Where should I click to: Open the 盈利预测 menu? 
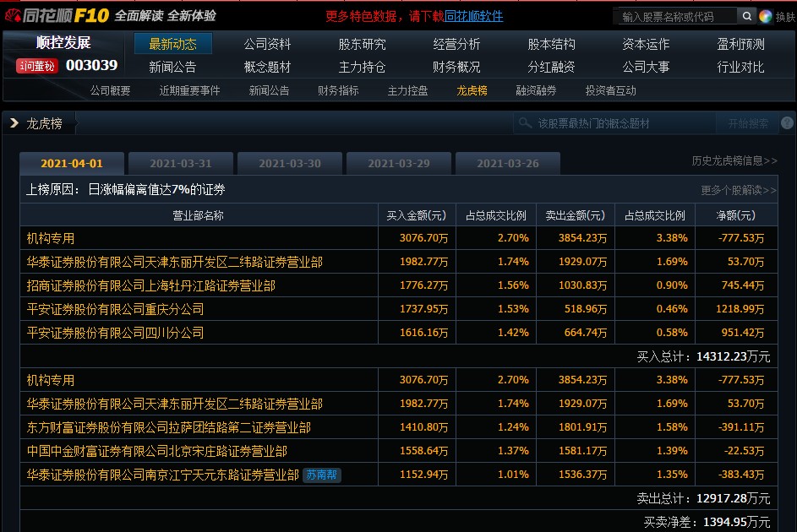740,44
